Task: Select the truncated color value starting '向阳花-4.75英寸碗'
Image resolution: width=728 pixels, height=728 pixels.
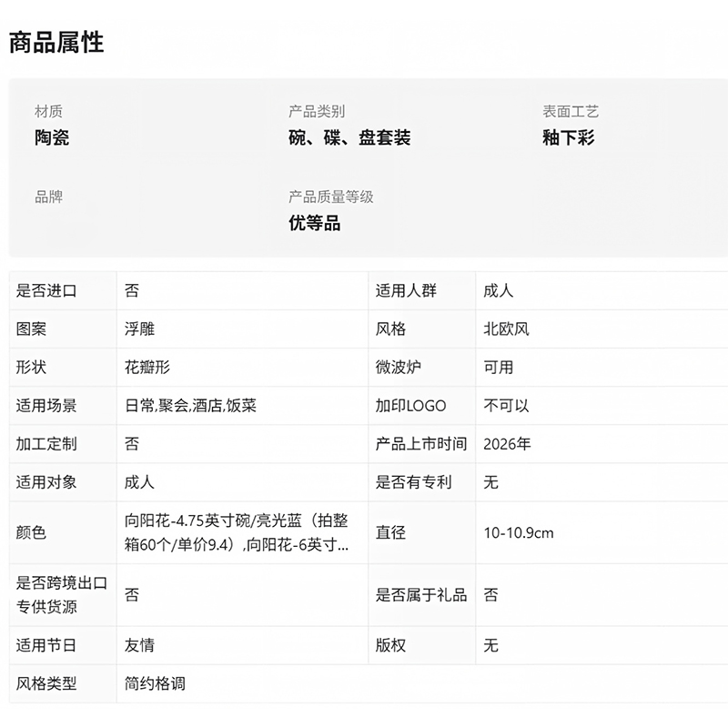Action: 237,532
